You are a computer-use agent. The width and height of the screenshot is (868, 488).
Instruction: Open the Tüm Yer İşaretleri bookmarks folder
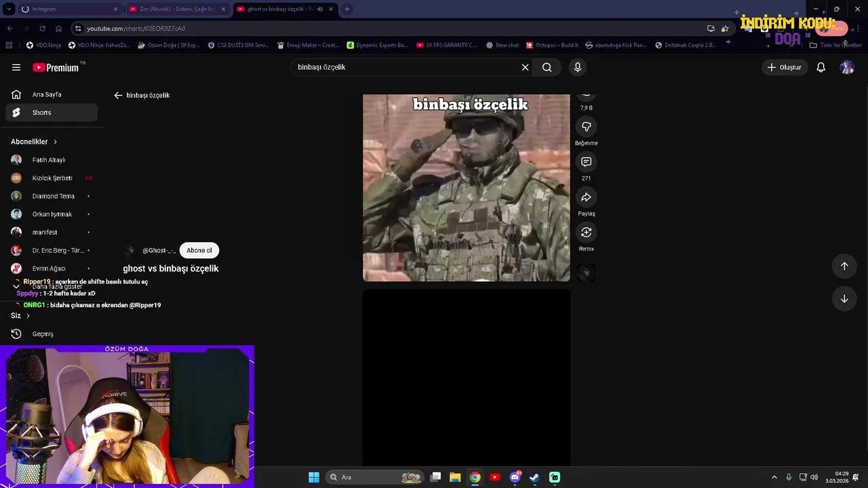835,45
